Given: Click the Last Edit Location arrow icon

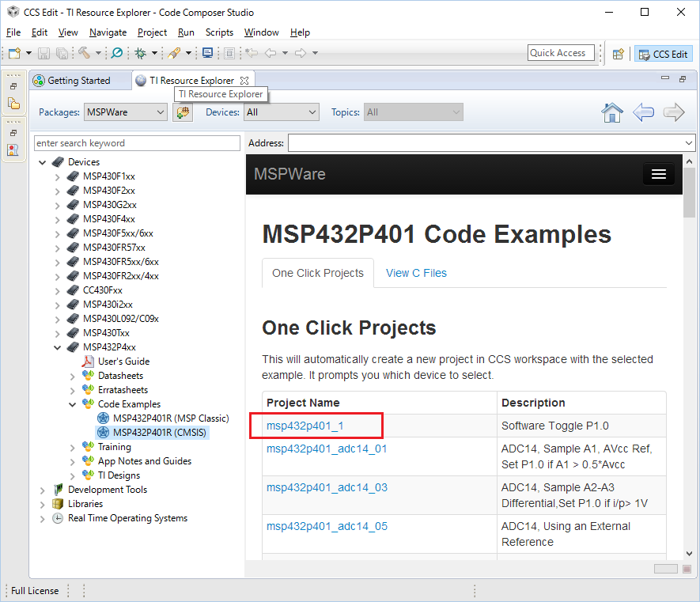Looking at the screenshot, I should 252,53.
